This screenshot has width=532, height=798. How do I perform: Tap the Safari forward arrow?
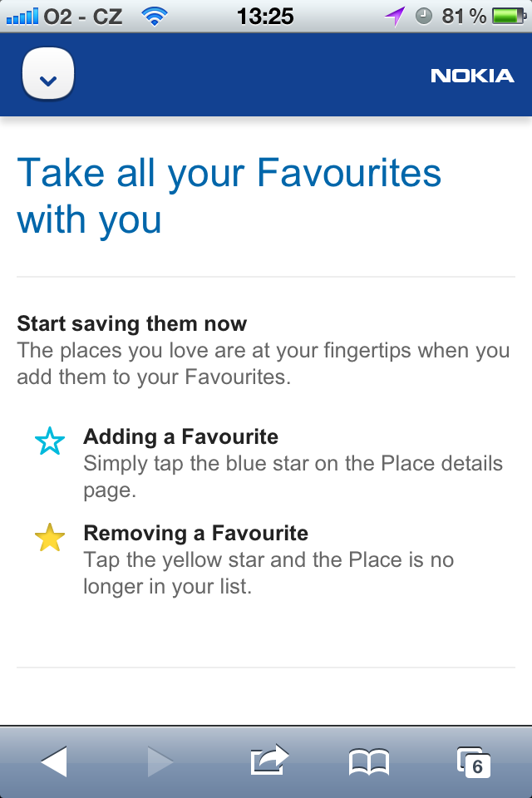(160, 761)
